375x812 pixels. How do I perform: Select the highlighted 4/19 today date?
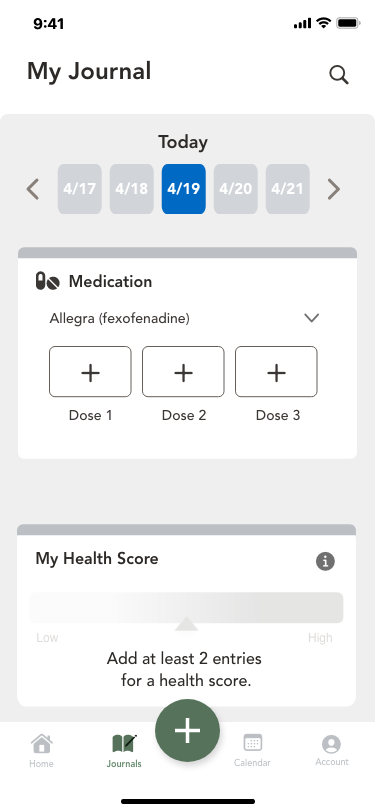pyautogui.click(x=183, y=189)
